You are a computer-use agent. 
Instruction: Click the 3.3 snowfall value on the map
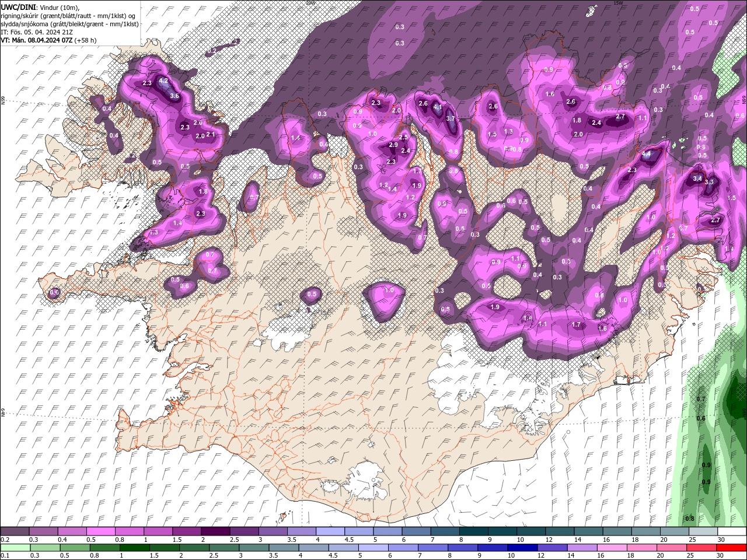[709, 183]
